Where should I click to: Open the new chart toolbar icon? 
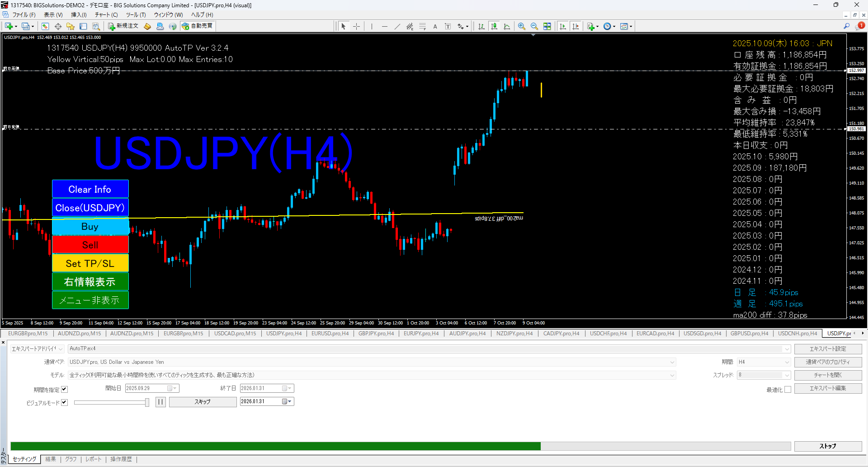tap(9, 26)
